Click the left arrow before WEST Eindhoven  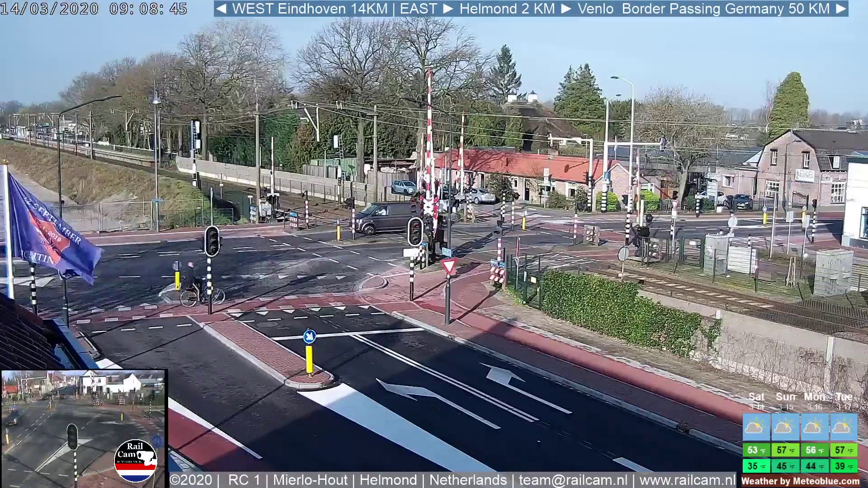221,9
